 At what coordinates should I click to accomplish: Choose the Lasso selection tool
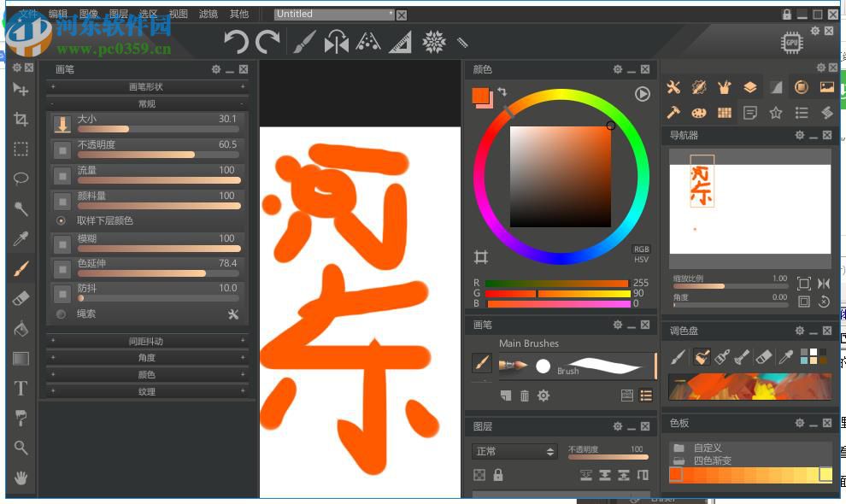coord(21,179)
